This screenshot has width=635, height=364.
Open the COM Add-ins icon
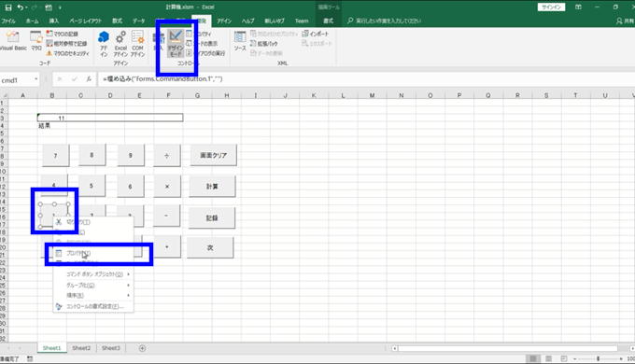137,44
